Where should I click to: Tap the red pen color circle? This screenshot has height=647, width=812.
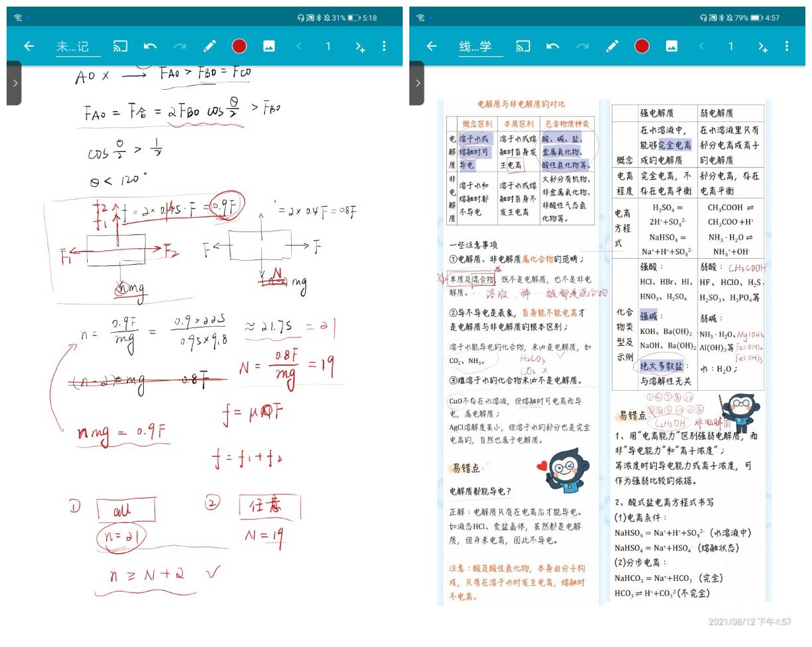pos(239,46)
